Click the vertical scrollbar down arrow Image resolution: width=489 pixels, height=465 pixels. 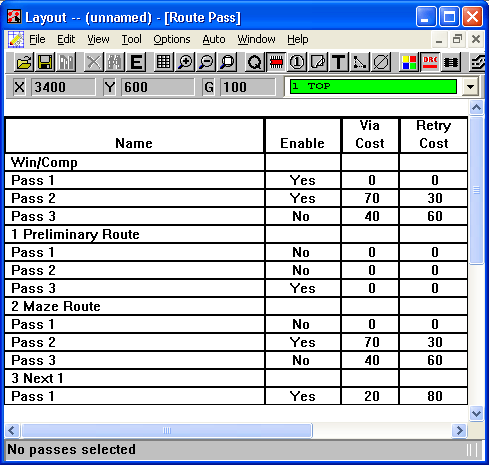point(476,414)
